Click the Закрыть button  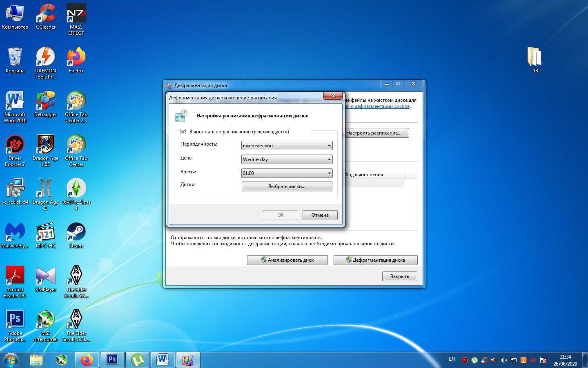click(400, 276)
